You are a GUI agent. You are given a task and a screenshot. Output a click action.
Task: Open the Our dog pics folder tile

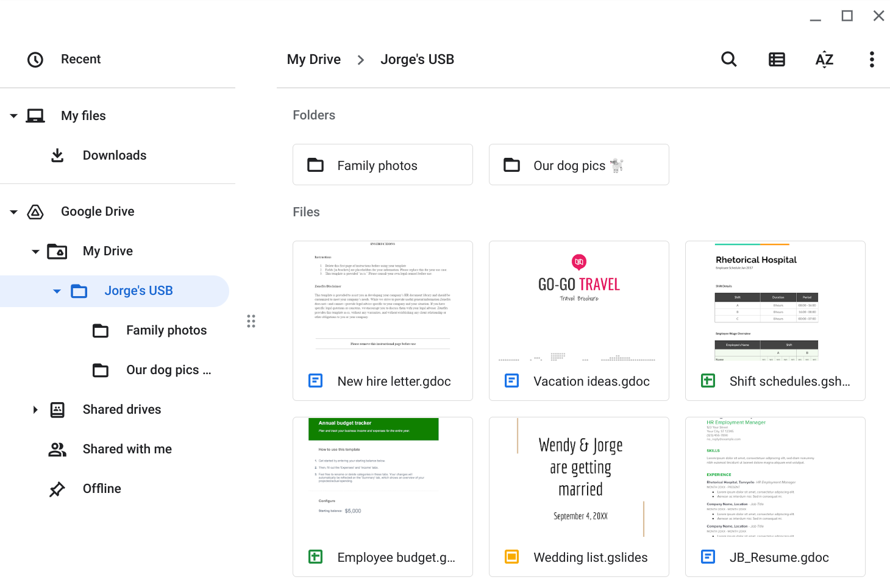click(579, 165)
